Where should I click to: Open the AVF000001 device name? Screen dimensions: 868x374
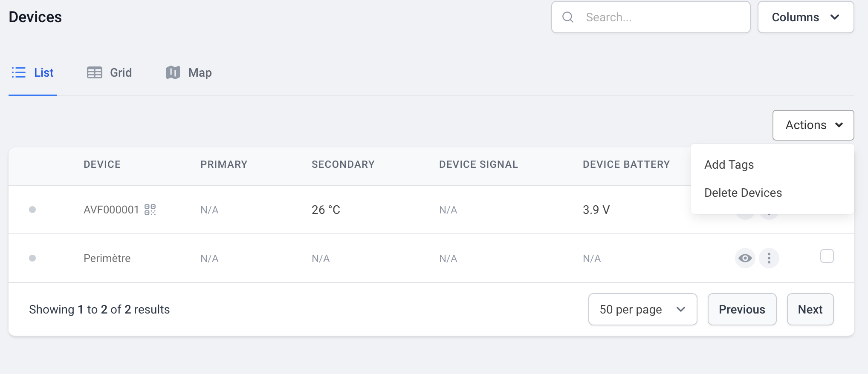click(x=111, y=210)
